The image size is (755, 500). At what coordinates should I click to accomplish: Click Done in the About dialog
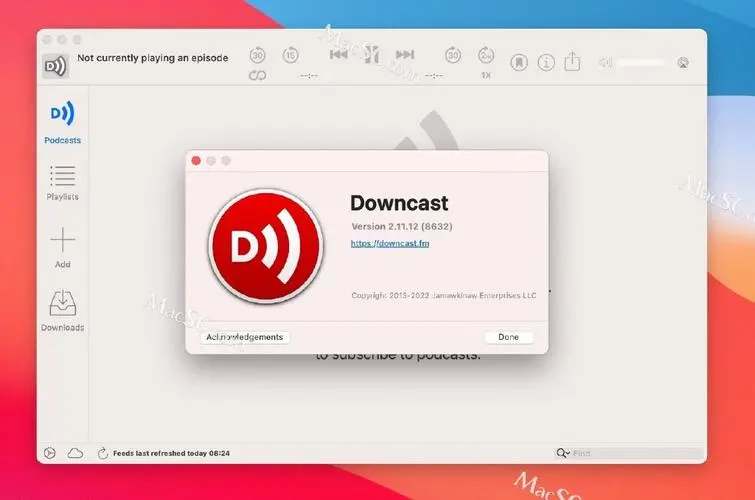pos(508,337)
